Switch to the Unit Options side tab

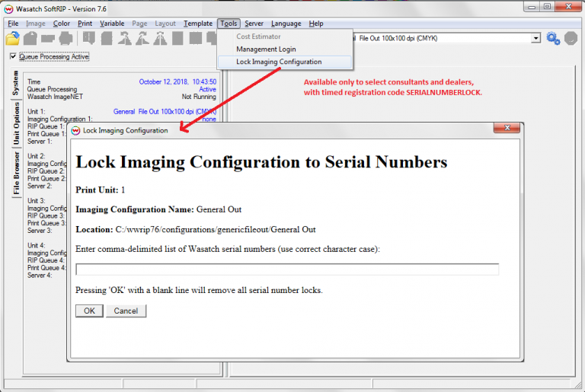coord(16,124)
